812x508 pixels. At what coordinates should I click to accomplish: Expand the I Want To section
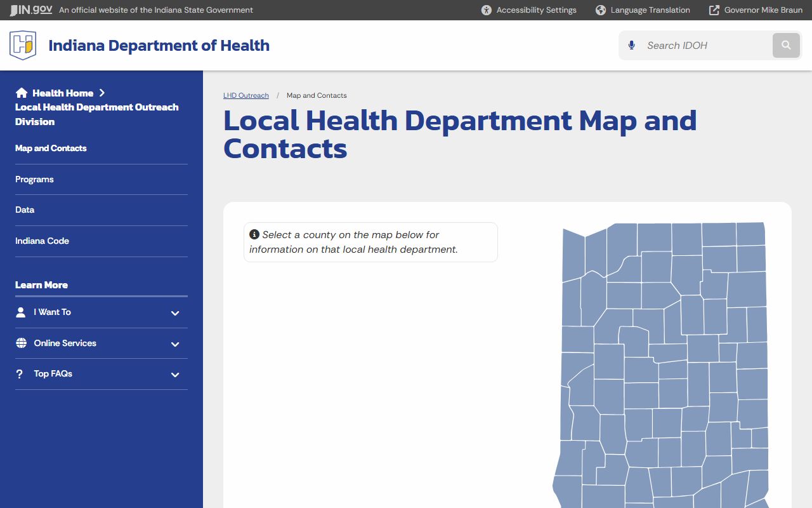101,312
